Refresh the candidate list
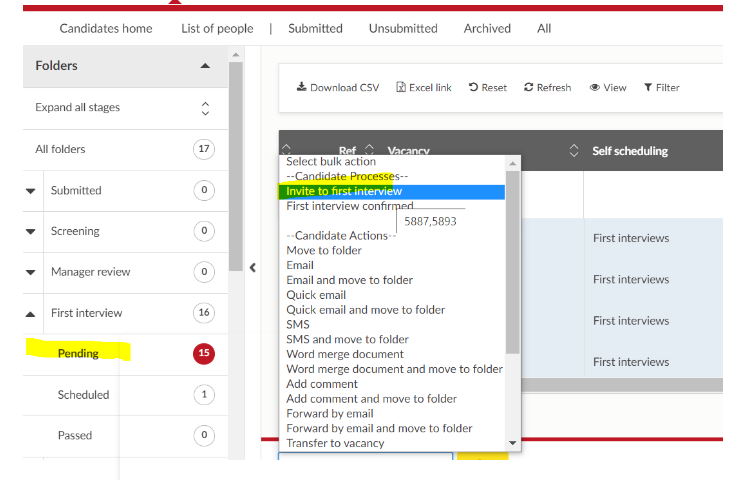The image size is (753, 480). (x=529, y=88)
